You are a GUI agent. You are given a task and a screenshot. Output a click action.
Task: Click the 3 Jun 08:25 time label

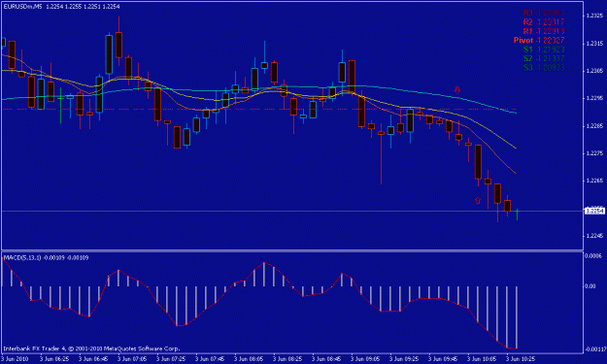(288, 359)
